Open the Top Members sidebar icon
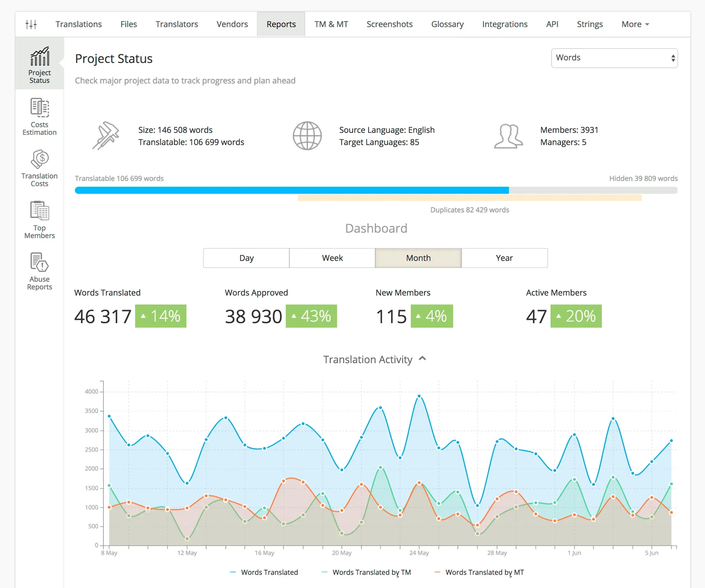Screen dimensions: 705x588 click(40, 211)
